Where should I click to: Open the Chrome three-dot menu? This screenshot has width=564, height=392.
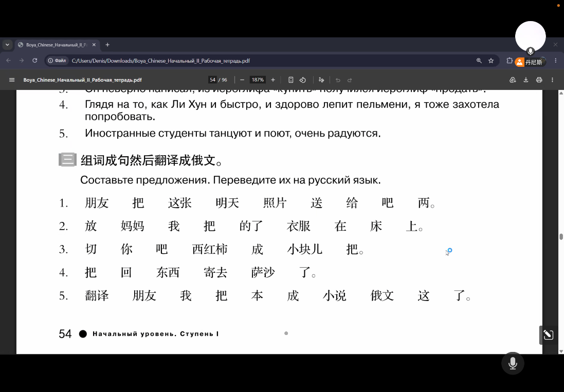click(556, 60)
